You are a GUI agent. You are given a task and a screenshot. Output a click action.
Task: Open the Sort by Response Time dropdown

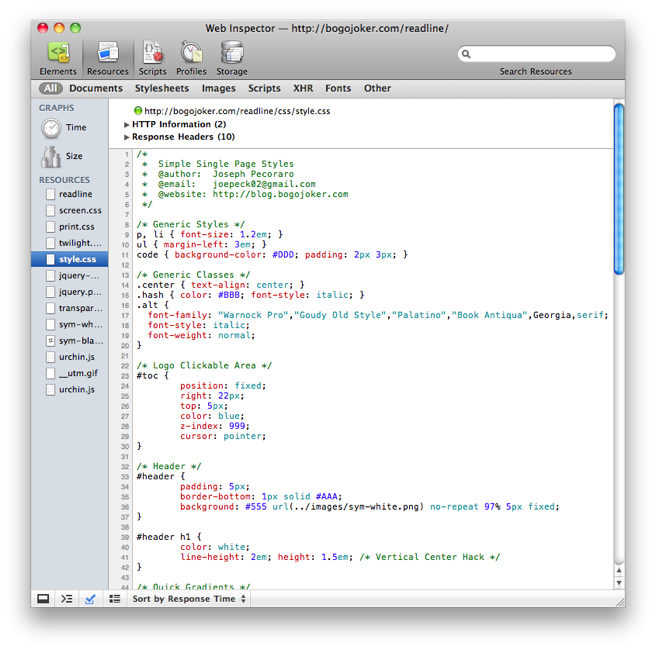pyautogui.click(x=189, y=599)
